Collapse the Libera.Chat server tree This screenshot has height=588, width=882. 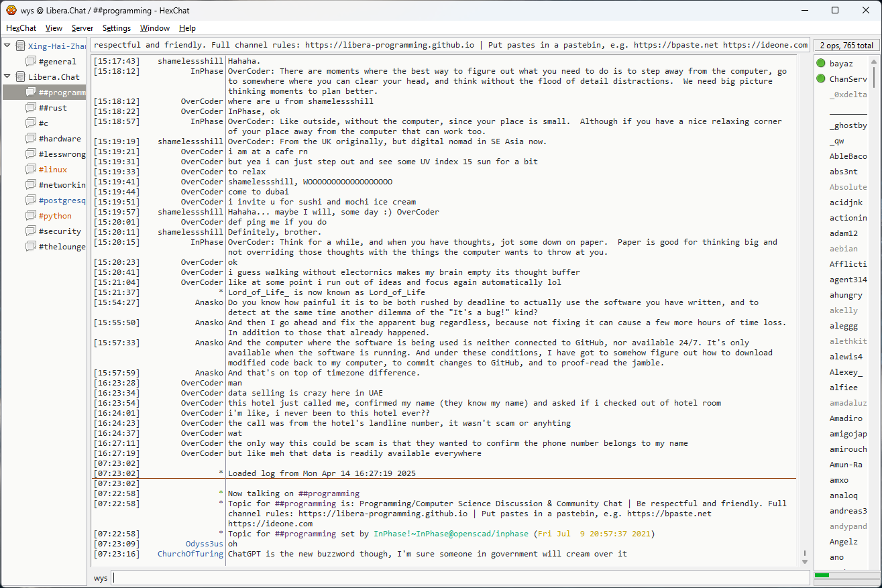[7, 77]
